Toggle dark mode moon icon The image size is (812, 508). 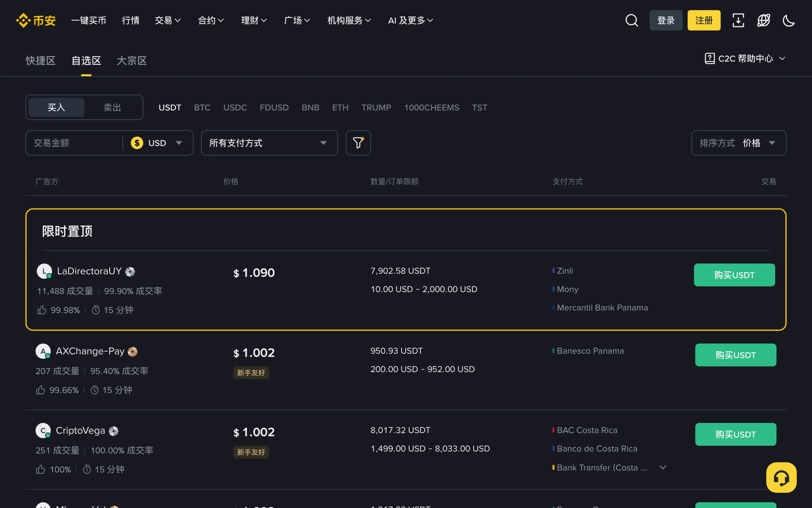tap(789, 21)
